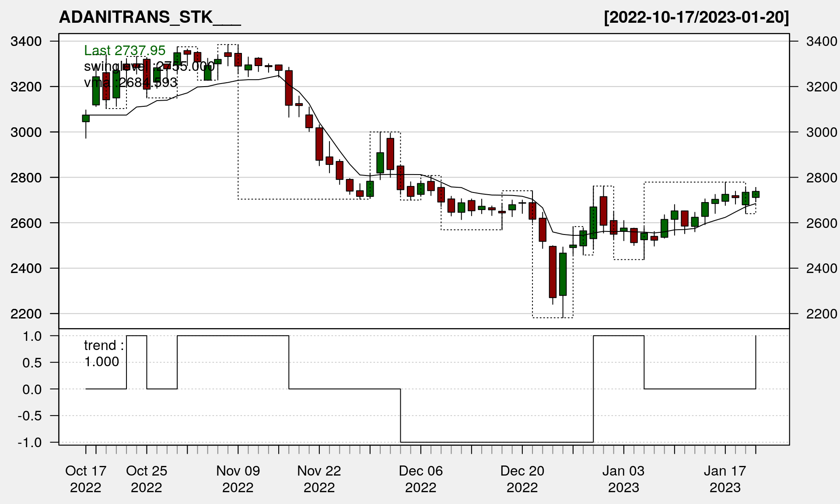This screenshot has width=840, height=504.
Task: Click the first green candle on Oct 17
Action: click(86, 118)
